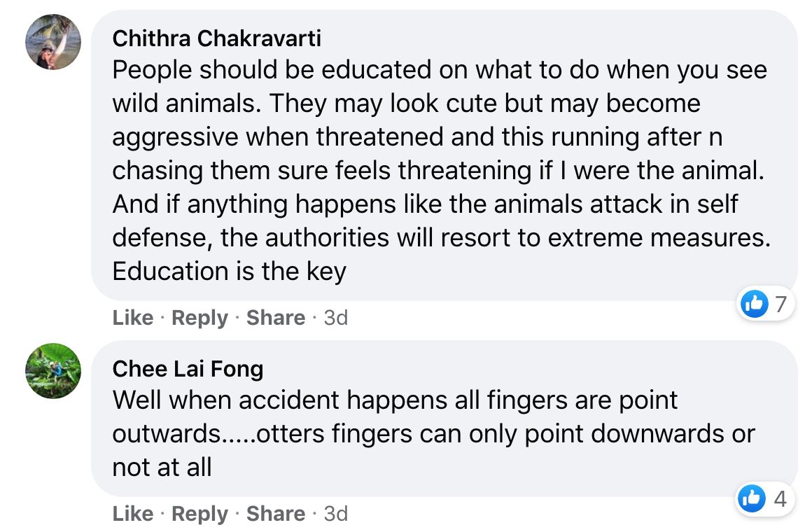
Task: Click the 'Well when accident happens' line
Action: pyautogui.click(x=395, y=400)
